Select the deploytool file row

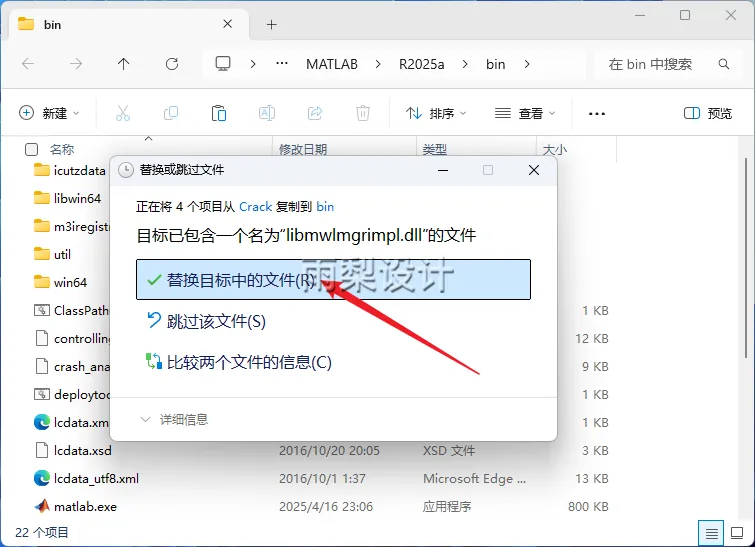coord(70,394)
